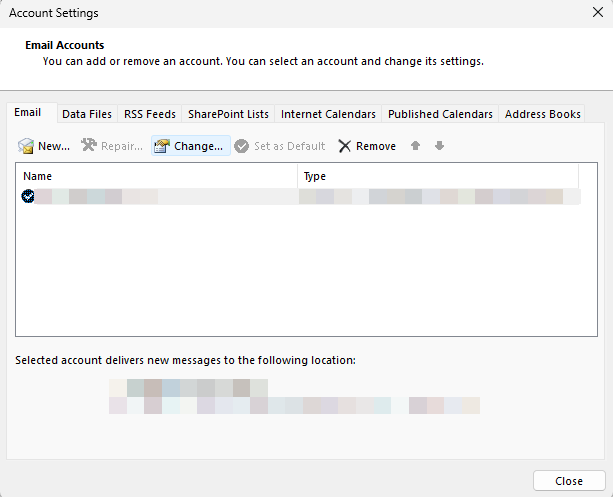
Task: Click the Set as Default checkmark icon
Action: coord(242,146)
